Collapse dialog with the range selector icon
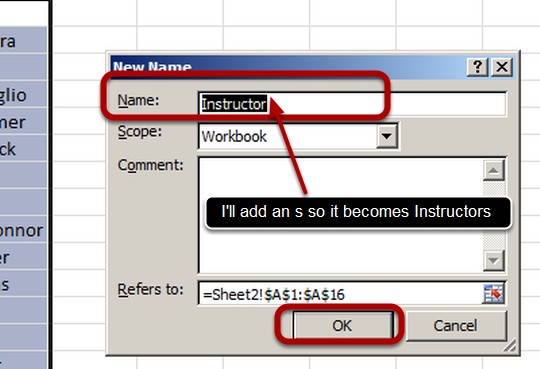The width and height of the screenshot is (540, 369). [493, 294]
